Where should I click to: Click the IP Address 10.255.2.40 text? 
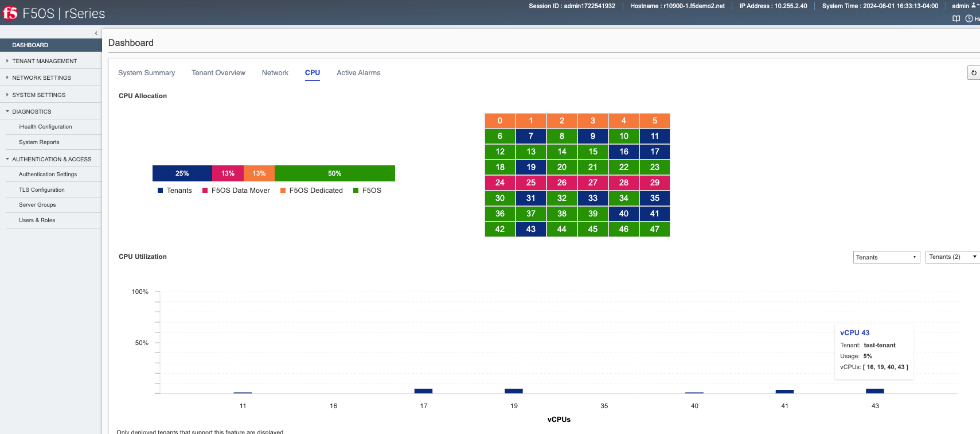coord(773,6)
